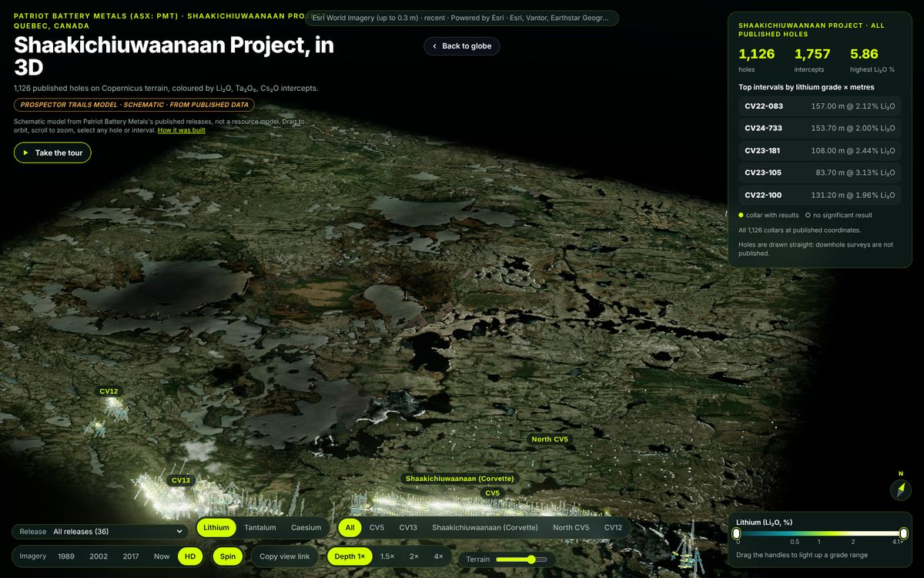
Task: Switch to the Tantalum element
Action: click(x=260, y=528)
